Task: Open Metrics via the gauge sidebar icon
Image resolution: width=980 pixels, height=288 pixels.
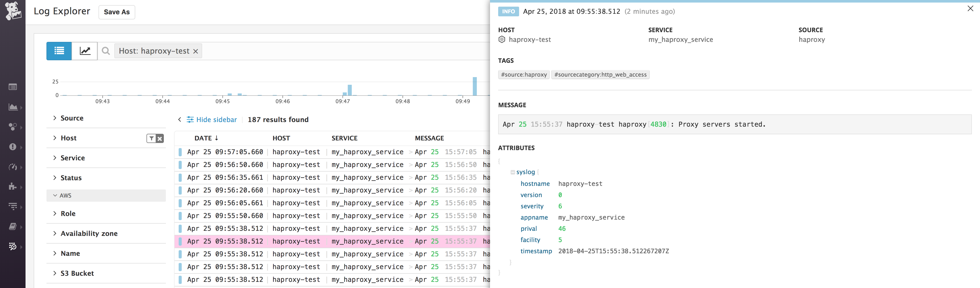Action: 13,167
